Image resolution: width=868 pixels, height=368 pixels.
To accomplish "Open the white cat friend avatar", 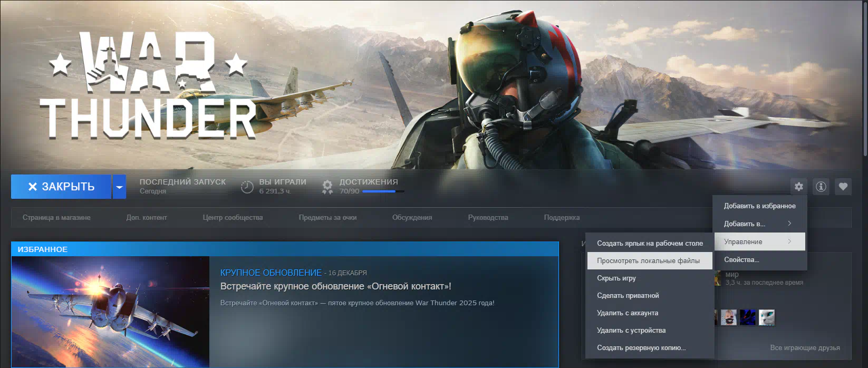I will (766, 317).
